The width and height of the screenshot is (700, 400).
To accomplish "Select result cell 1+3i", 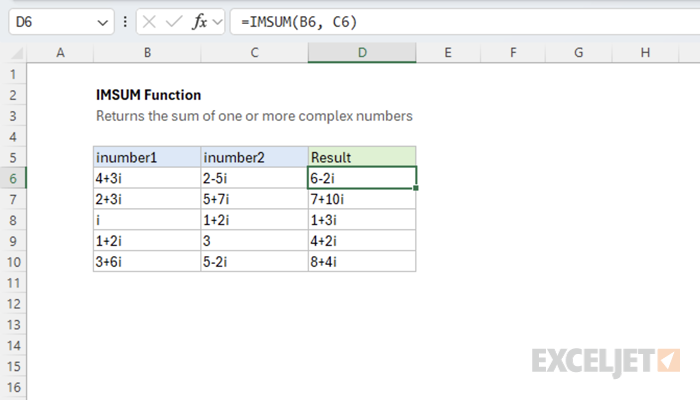I will (x=362, y=220).
